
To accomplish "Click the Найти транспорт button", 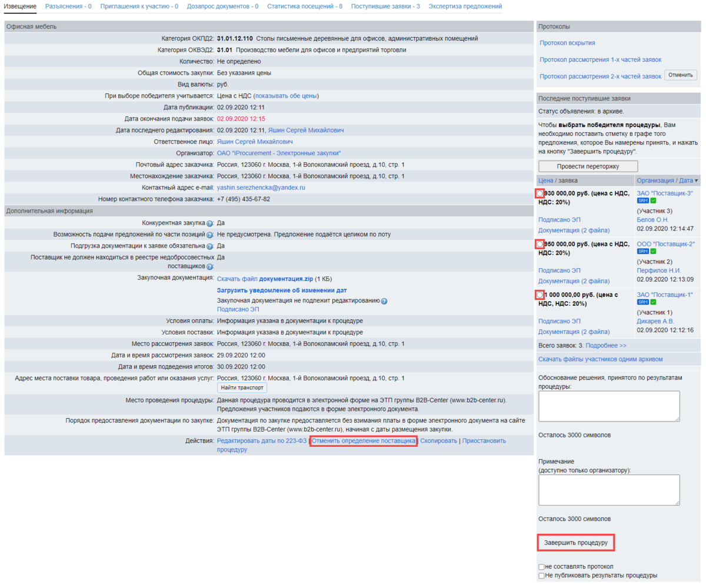I will [242, 388].
